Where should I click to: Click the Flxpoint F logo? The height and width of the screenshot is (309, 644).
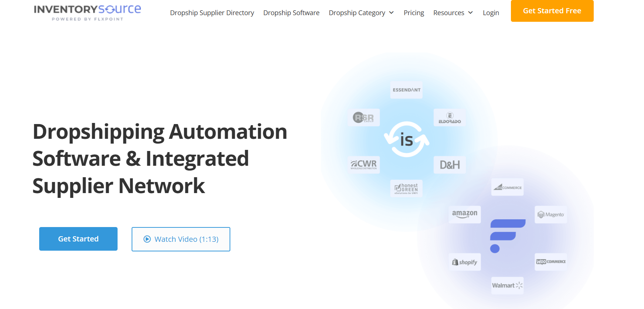pos(508,236)
